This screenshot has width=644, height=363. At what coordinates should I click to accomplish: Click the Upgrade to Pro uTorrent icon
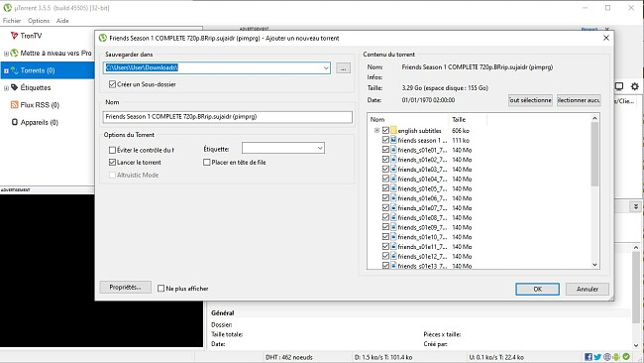click(x=15, y=53)
